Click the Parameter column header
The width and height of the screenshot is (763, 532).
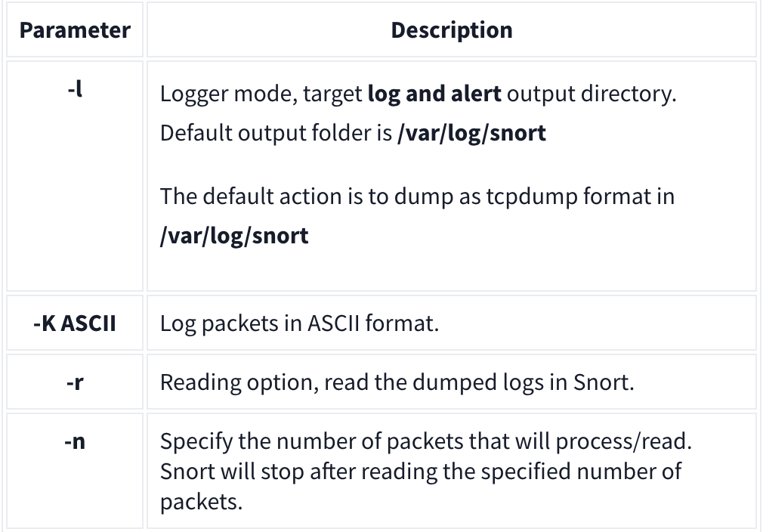click(x=75, y=30)
